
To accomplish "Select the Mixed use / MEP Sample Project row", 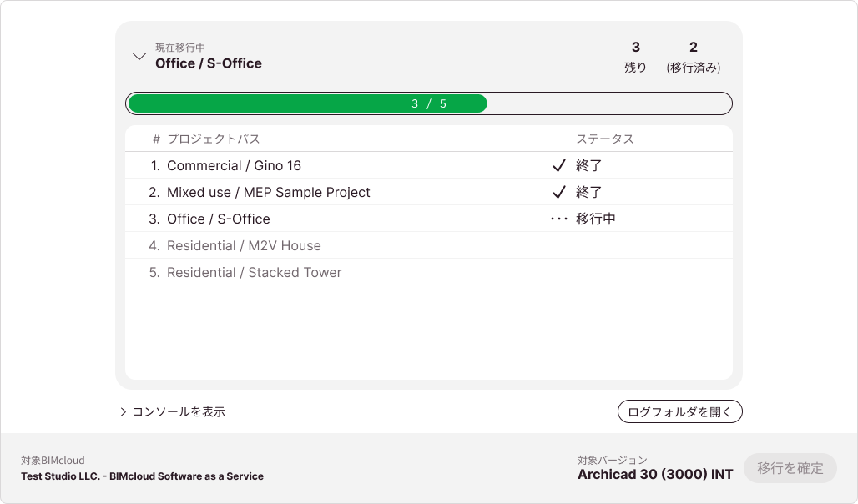I will (429, 192).
